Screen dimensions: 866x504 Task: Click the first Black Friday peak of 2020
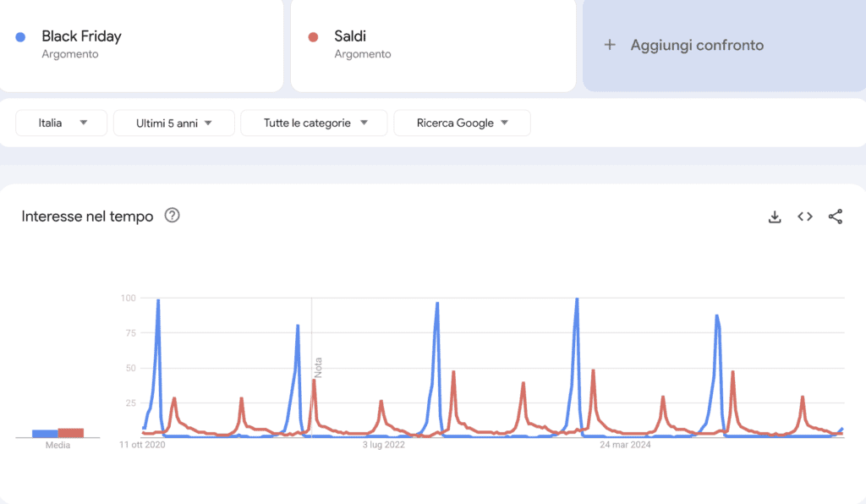(x=158, y=301)
